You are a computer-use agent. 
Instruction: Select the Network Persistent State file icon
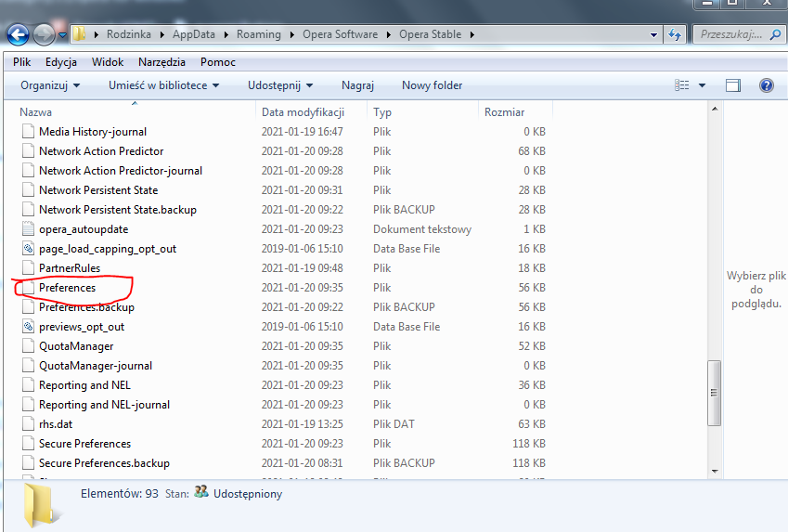tap(28, 190)
